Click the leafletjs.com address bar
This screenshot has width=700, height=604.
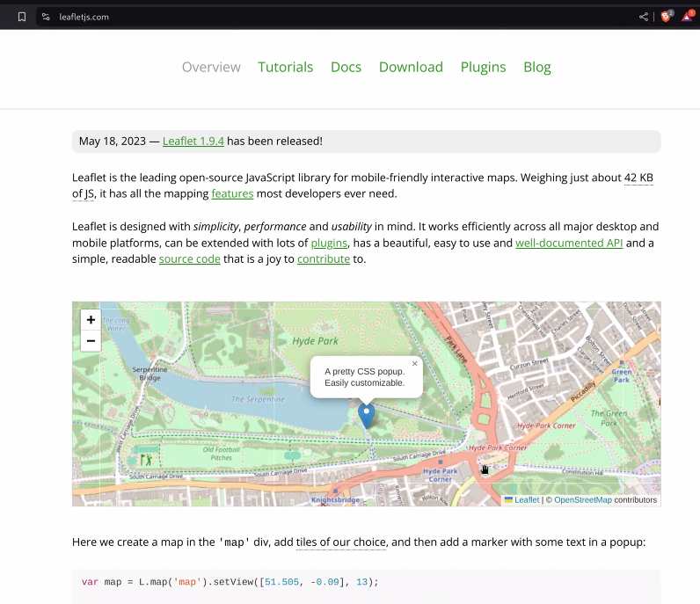(335, 17)
